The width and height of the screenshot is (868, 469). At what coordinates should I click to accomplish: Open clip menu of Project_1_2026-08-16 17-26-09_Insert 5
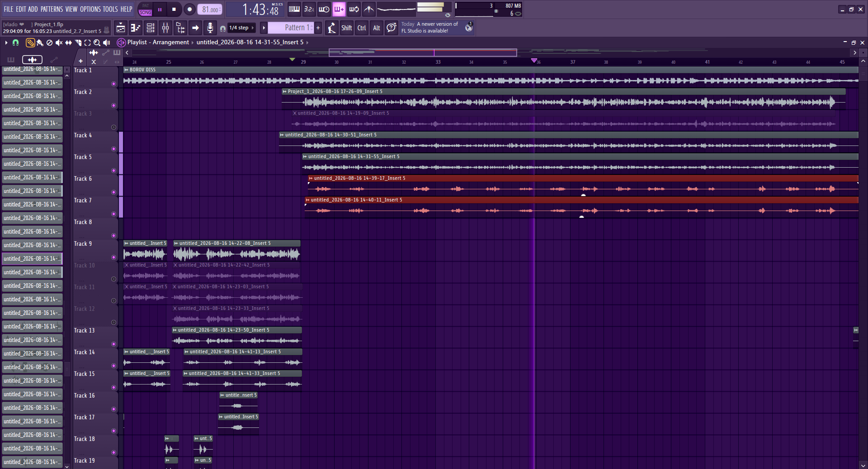(285, 92)
